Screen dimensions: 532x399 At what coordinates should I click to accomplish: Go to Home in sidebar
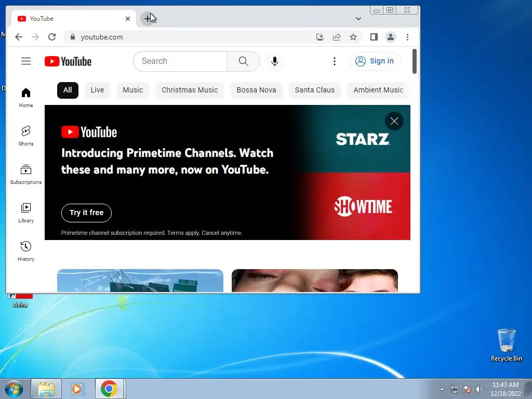pos(26,97)
